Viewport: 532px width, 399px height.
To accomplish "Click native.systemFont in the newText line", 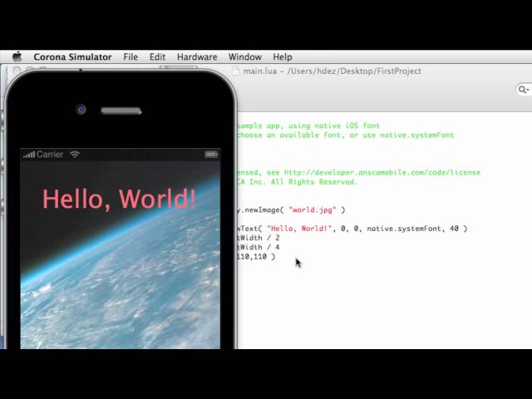I will click(405, 229).
